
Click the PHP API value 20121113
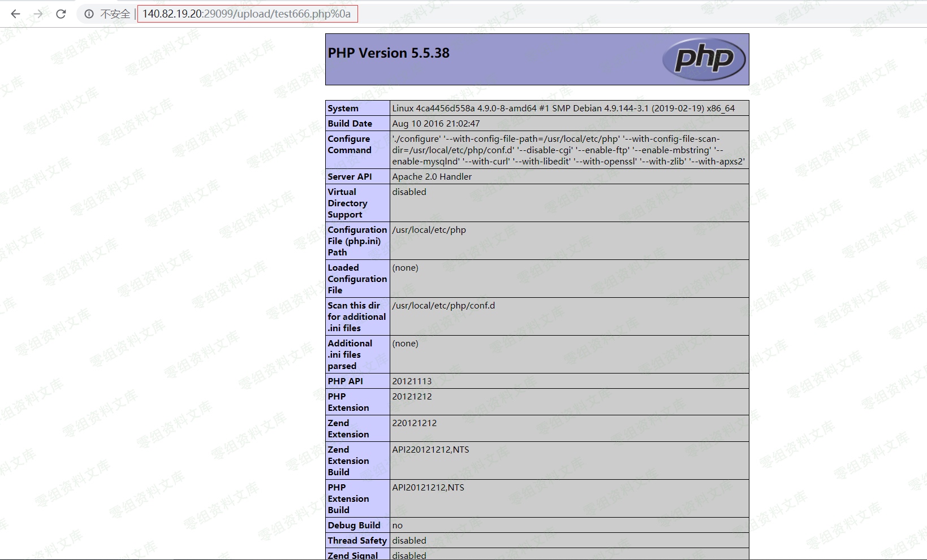[x=412, y=381]
